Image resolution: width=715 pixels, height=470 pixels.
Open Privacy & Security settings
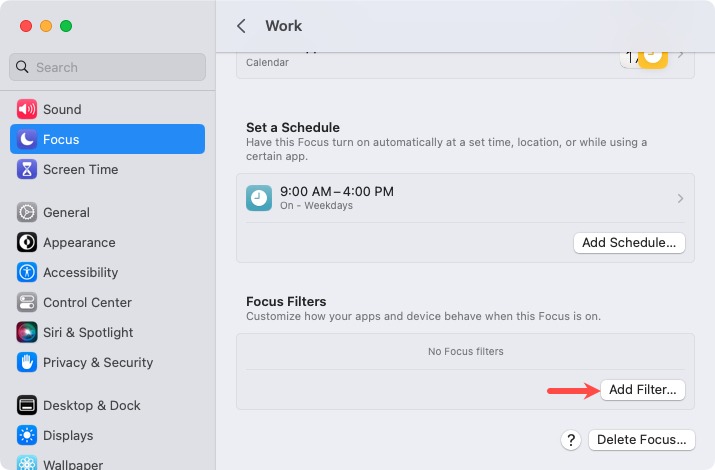[107, 362]
